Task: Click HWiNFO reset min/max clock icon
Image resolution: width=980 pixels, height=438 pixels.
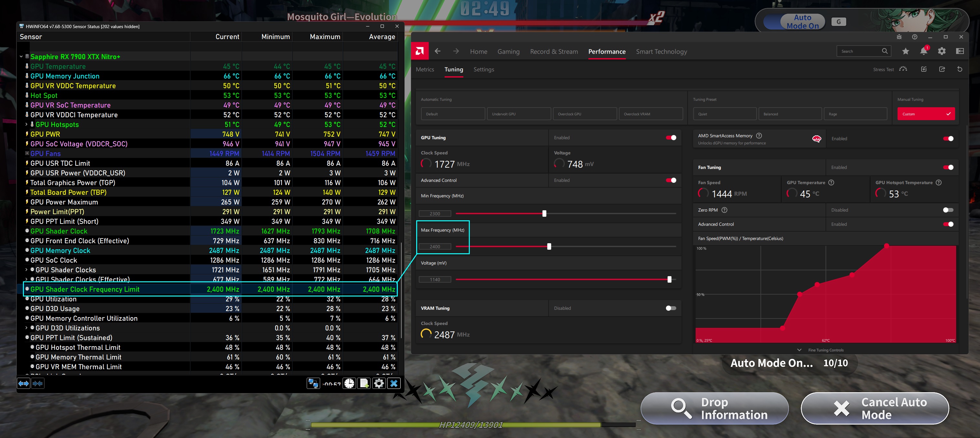Action: pyautogui.click(x=349, y=383)
